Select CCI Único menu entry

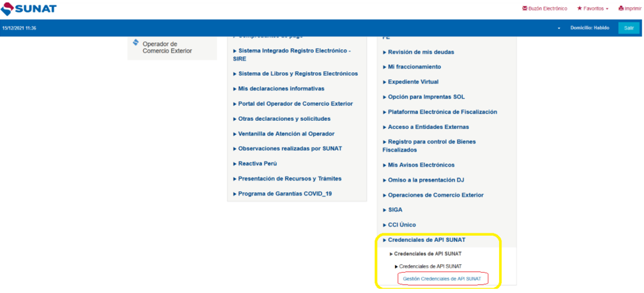(x=399, y=225)
